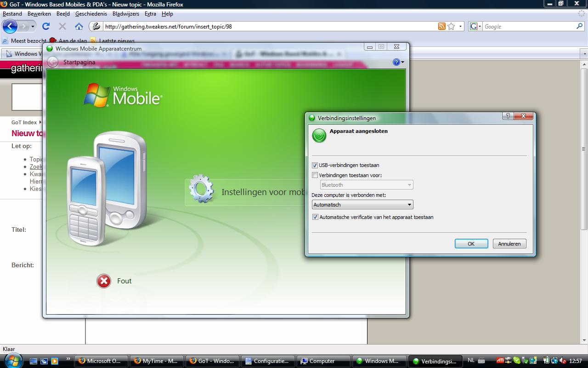Viewport: 588px width, 368px height.
Task: Uncheck Automatische verificatie van het apparaat
Action: 315,217
